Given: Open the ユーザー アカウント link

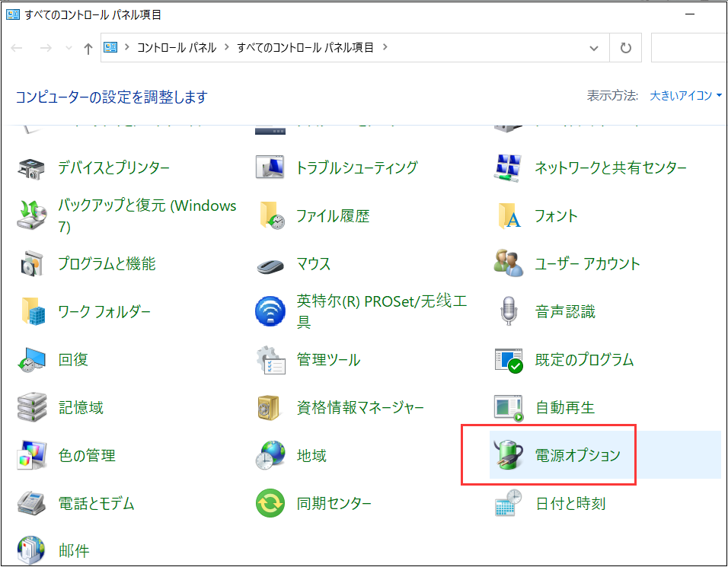Looking at the screenshot, I should (x=587, y=264).
